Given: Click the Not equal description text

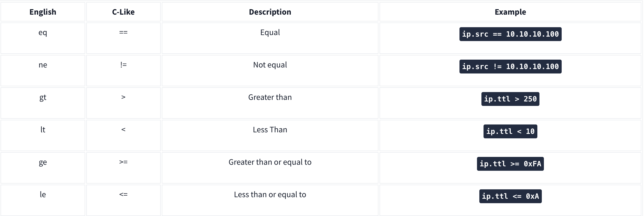Looking at the screenshot, I should click(270, 65).
